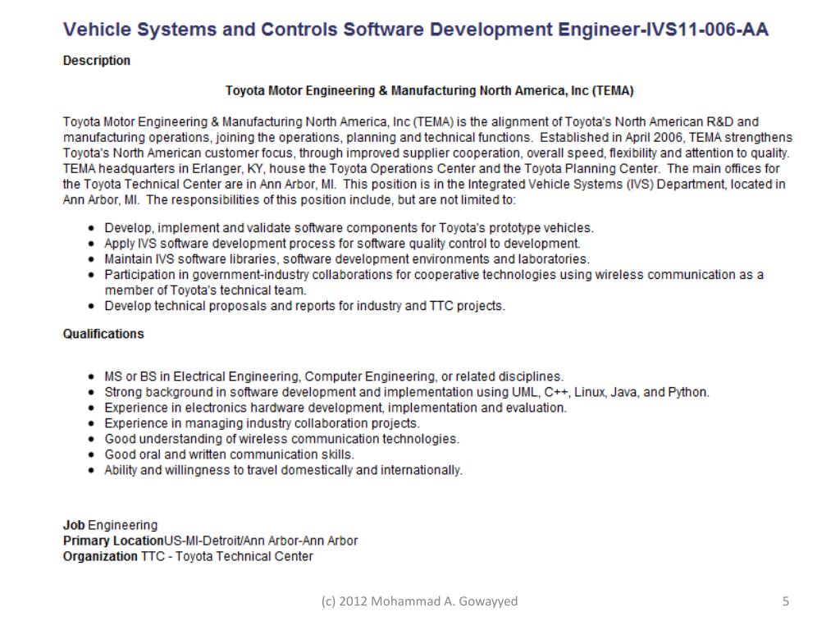Click the 'Organization TTC - Toyota Technical Center' line
This screenshot has width=840, height=630.
pos(188,556)
